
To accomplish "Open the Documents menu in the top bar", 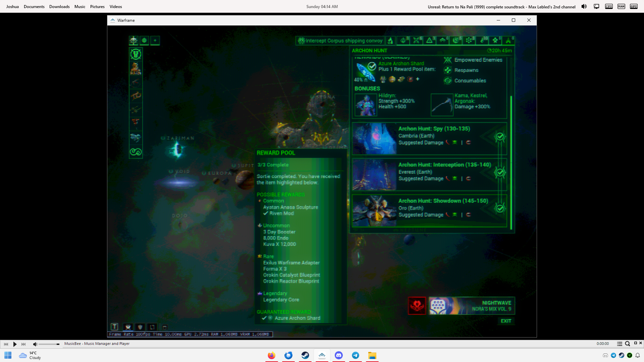I will (x=34, y=7).
